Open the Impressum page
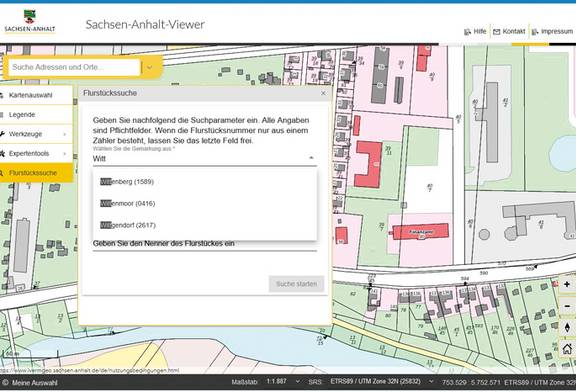The height and width of the screenshot is (392, 576). coord(552,32)
